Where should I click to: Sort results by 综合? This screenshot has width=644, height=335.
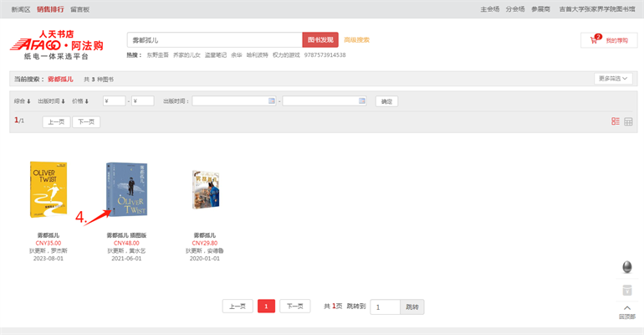22,101
